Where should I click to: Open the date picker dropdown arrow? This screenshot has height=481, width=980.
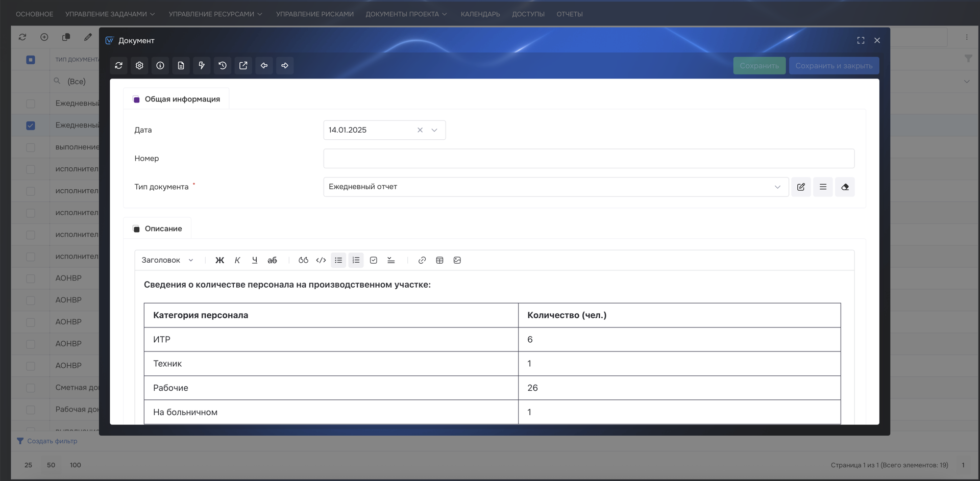pos(434,130)
